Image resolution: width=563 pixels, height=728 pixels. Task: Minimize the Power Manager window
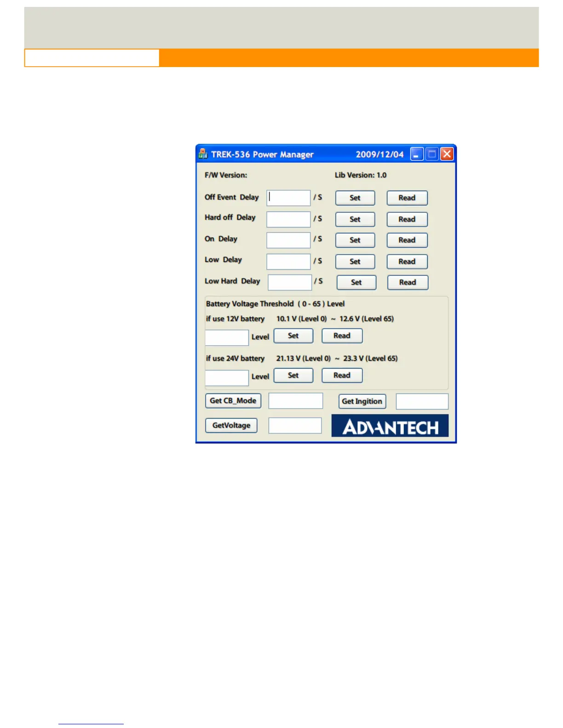[417, 154]
